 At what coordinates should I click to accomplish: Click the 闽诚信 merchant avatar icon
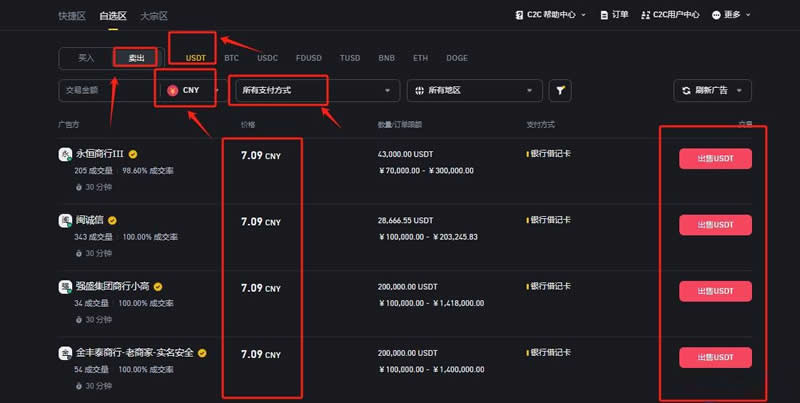coord(66,220)
